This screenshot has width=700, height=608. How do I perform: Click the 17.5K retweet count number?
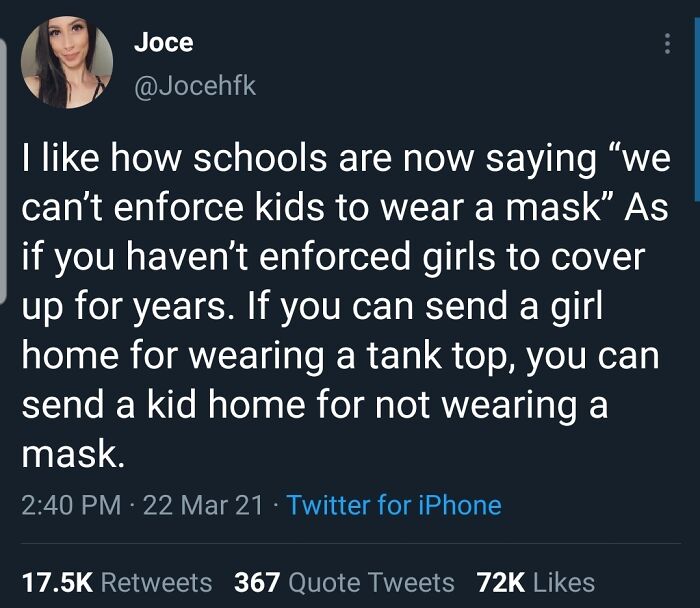pyautogui.click(x=58, y=583)
